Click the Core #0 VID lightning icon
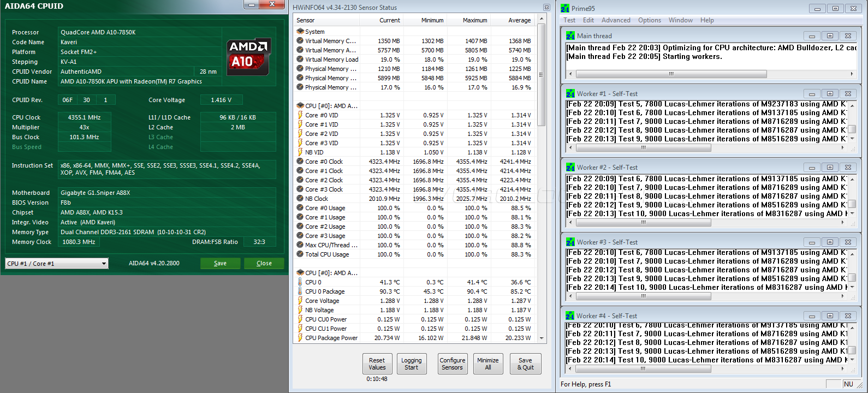 (x=300, y=115)
